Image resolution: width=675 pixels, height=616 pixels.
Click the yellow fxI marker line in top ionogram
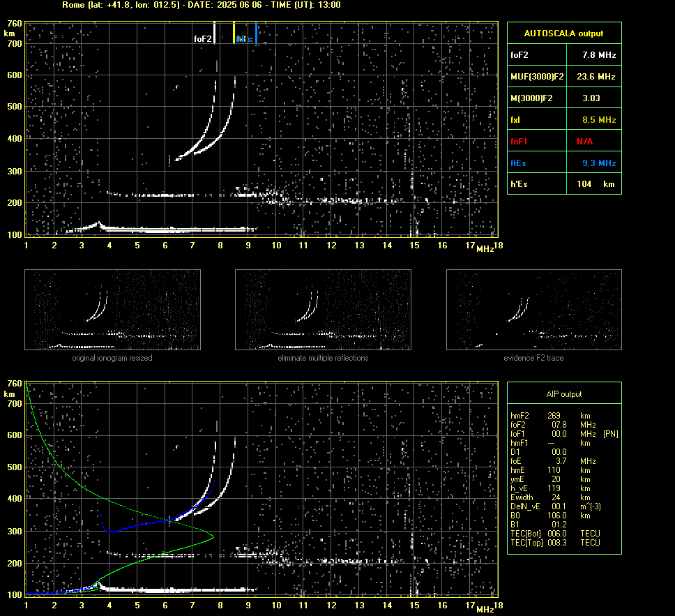point(234,33)
